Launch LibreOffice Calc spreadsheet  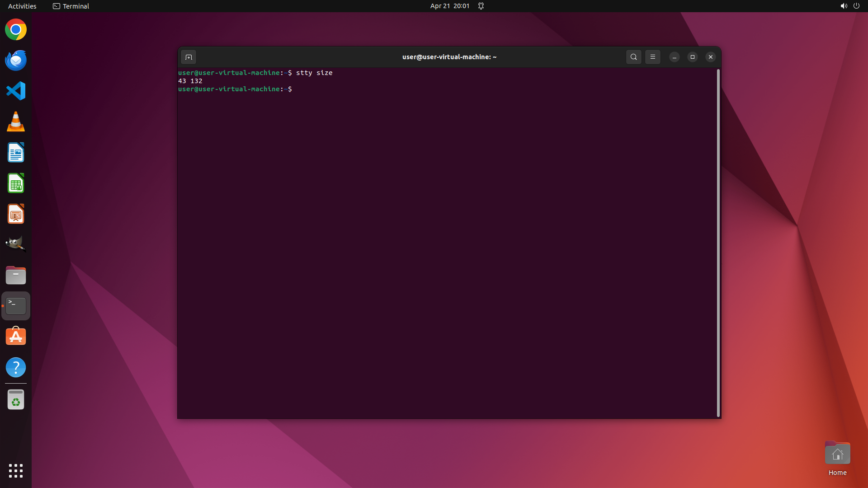(16, 183)
